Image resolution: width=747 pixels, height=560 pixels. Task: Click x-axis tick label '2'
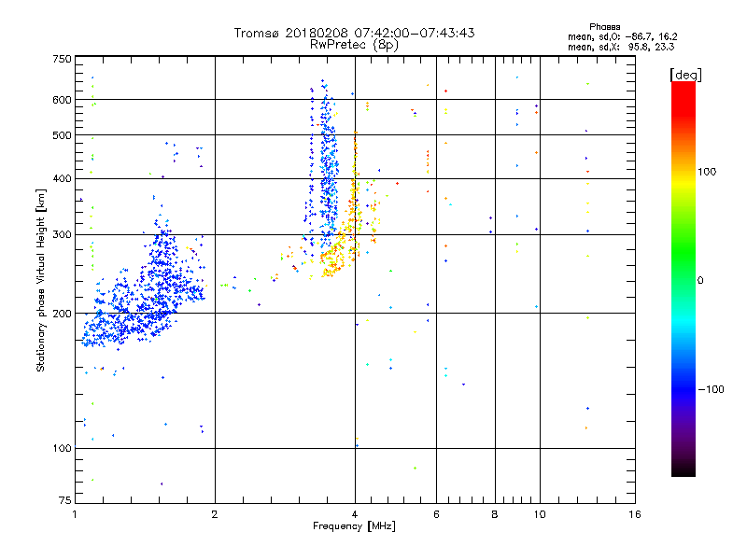215,514
